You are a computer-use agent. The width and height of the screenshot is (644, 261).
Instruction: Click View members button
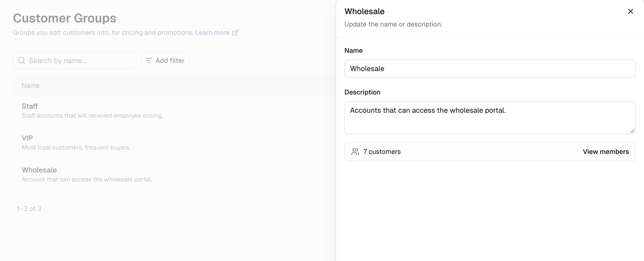point(606,152)
